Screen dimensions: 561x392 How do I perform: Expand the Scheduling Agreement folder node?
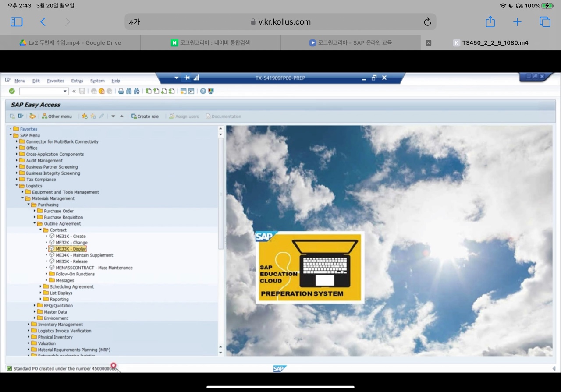coord(41,286)
